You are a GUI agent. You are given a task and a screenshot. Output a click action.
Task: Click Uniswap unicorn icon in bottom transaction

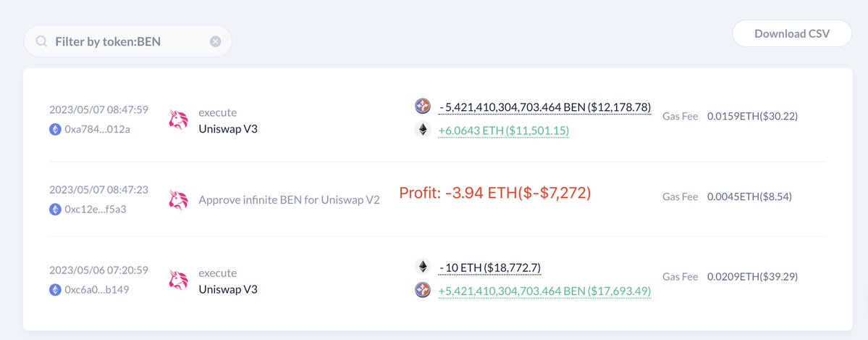click(178, 280)
